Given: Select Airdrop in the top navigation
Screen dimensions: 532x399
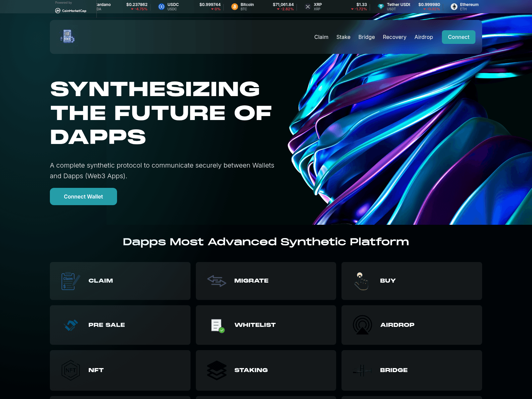Looking at the screenshot, I should 424,37.
